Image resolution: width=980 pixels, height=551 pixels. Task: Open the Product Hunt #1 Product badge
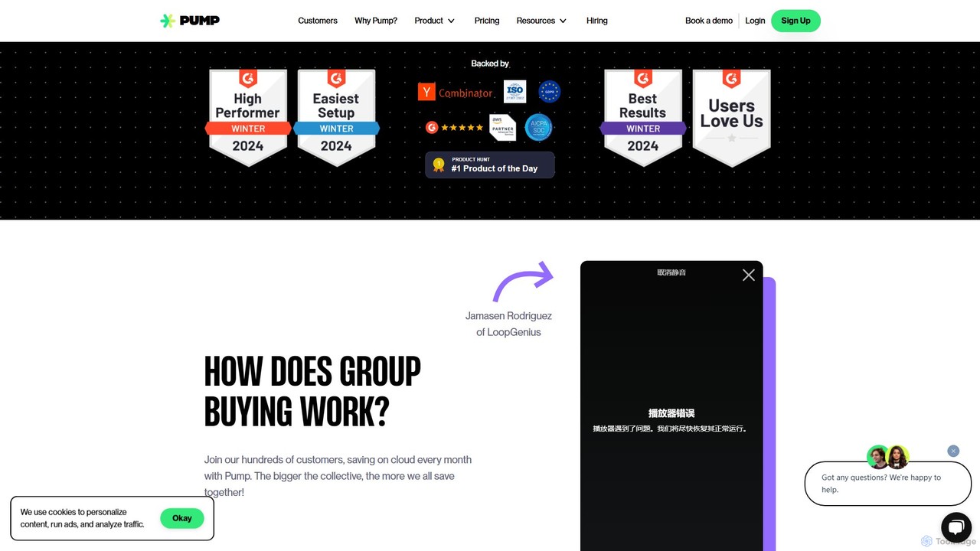(x=490, y=165)
